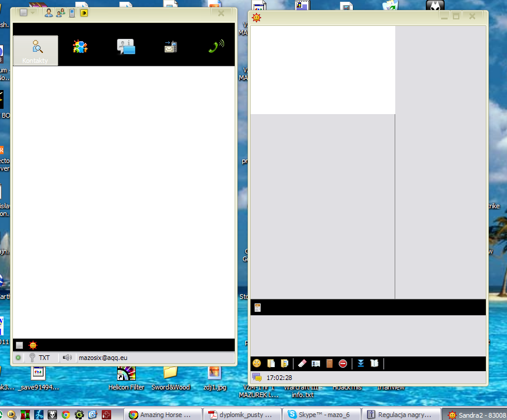Click the red block contact icon
The height and width of the screenshot is (420, 507).
tap(342, 364)
